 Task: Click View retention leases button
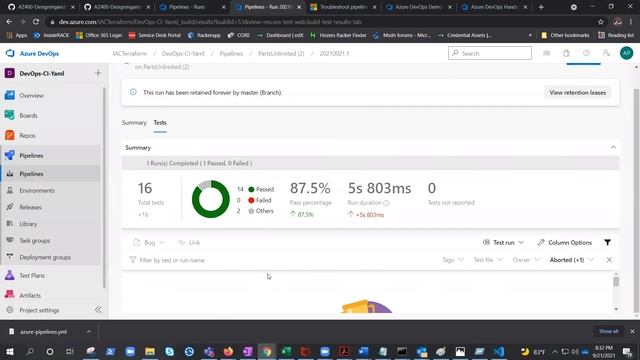pyautogui.click(x=577, y=93)
